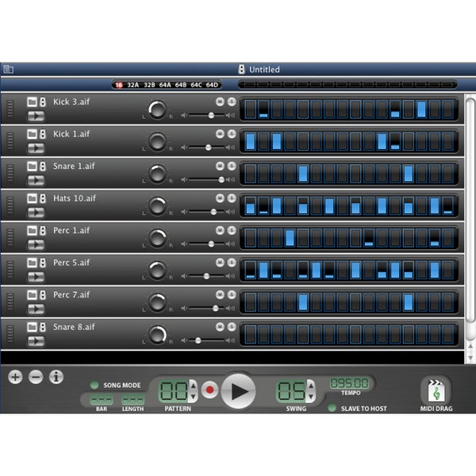
Task: Click the drag handle of Kick 3.aif track
Action: pyautogui.click(x=10, y=109)
